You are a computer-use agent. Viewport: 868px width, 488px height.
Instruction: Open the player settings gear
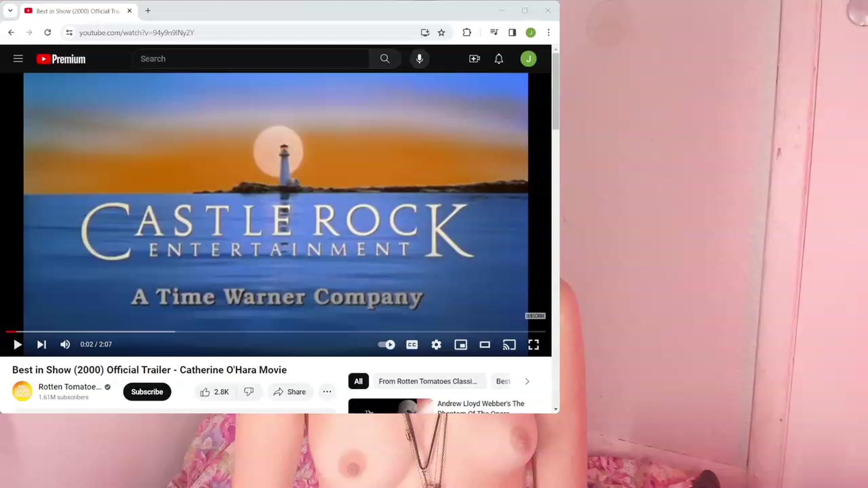point(436,345)
